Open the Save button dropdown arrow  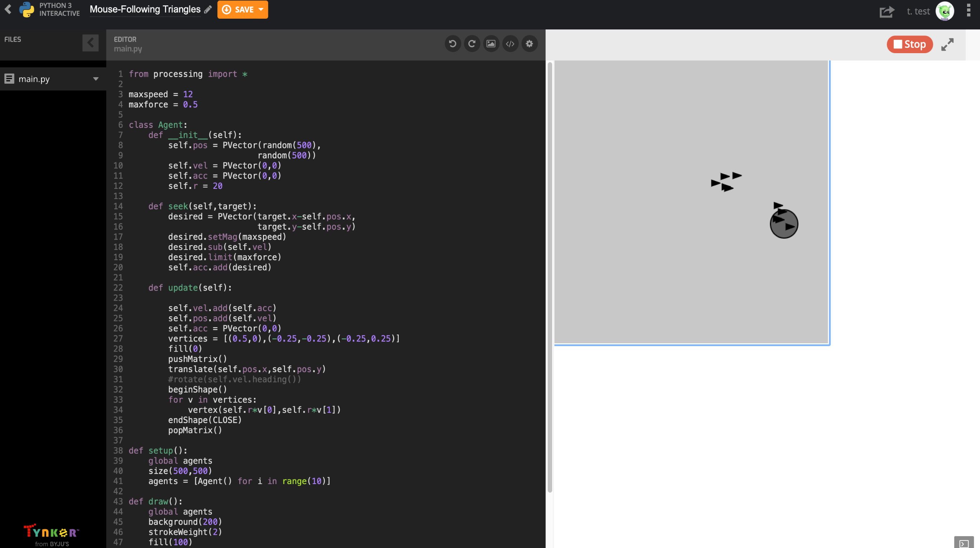(x=261, y=9)
